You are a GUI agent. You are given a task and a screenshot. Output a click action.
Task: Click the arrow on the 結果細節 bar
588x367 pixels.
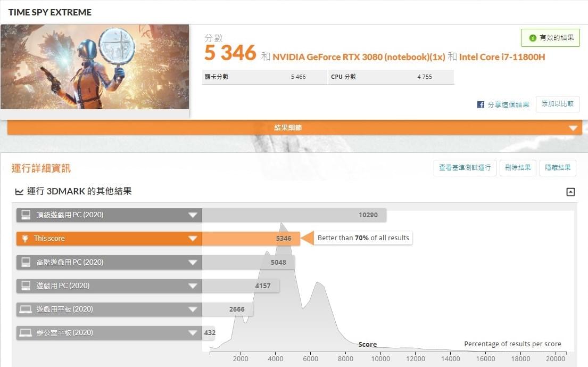coord(573,128)
